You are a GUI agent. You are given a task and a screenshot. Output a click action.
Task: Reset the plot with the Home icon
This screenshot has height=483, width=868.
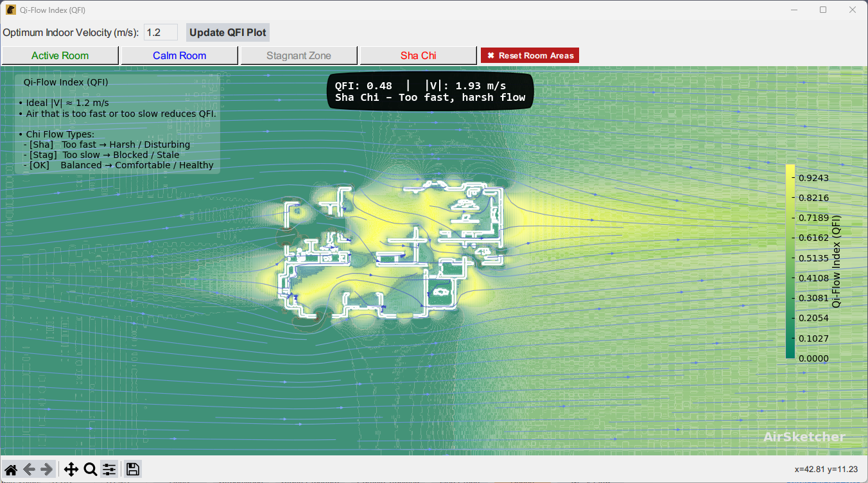coord(11,470)
